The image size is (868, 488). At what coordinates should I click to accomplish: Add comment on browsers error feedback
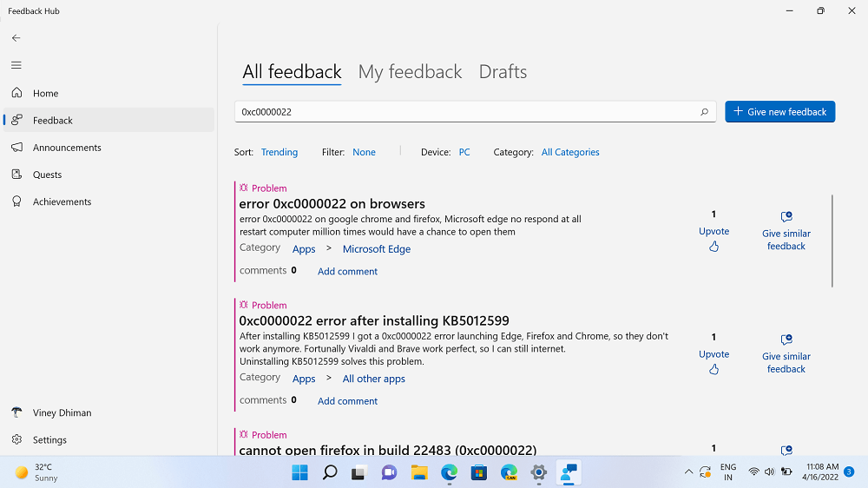click(347, 272)
